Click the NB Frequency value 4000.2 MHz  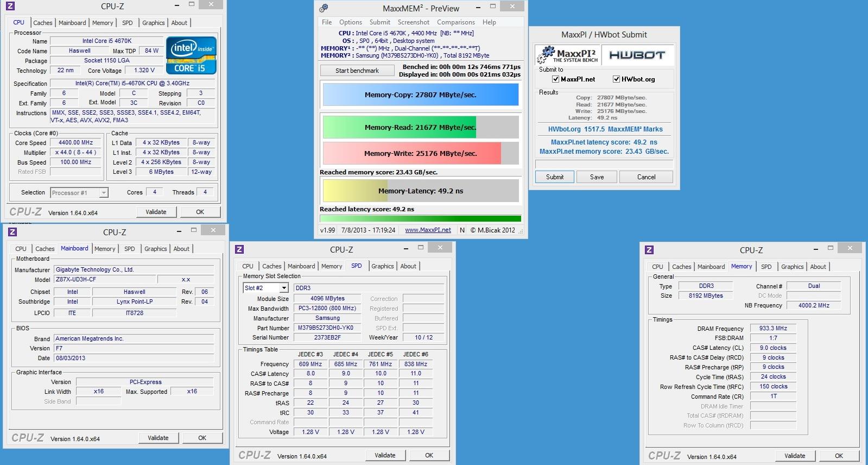[x=814, y=305]
